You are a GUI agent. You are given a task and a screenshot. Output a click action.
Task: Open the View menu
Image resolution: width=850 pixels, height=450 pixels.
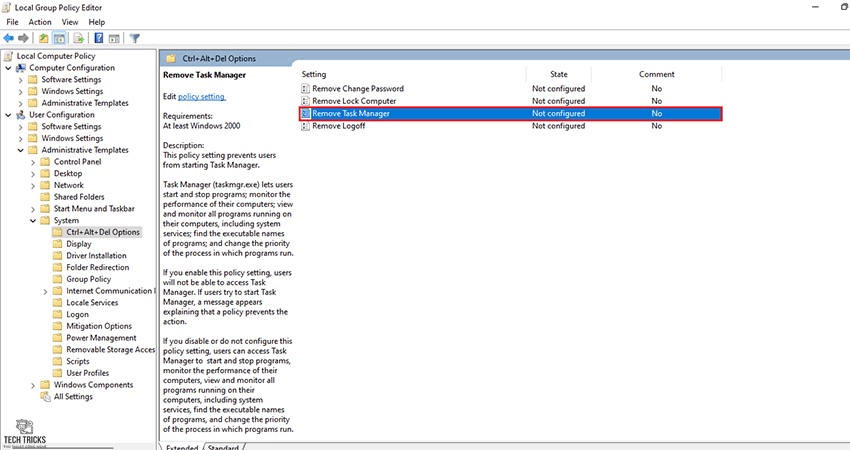(70, 22)
